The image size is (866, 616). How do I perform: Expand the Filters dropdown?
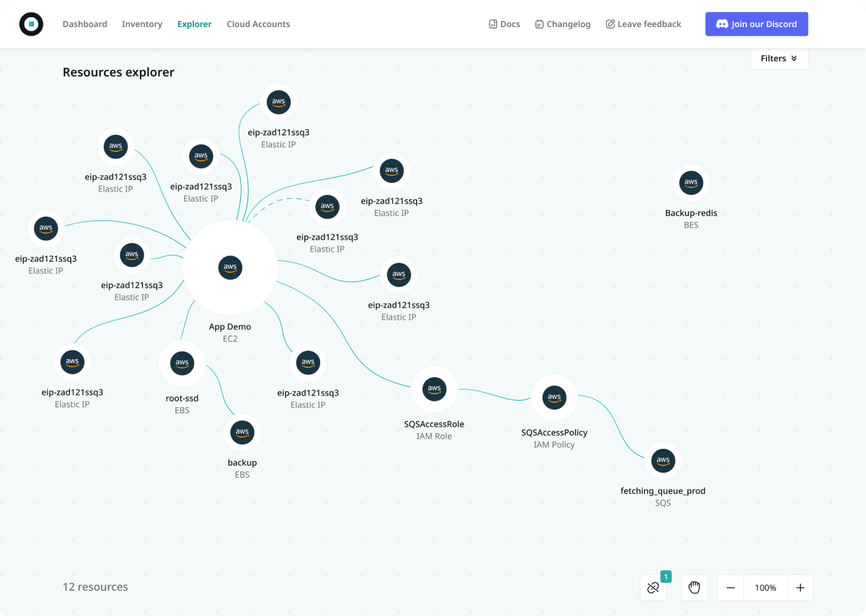click(779, 58)
